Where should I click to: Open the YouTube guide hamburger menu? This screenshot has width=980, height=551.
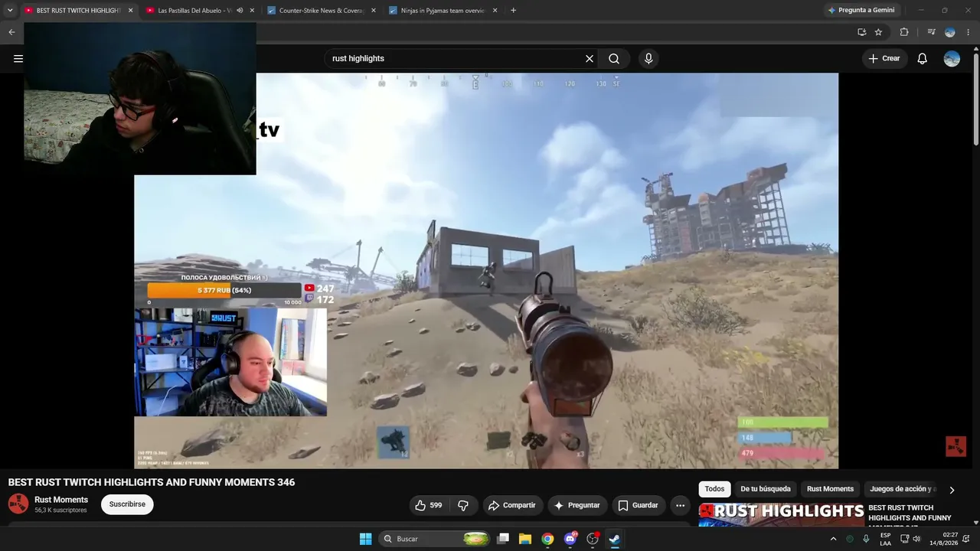pos(18,59)
